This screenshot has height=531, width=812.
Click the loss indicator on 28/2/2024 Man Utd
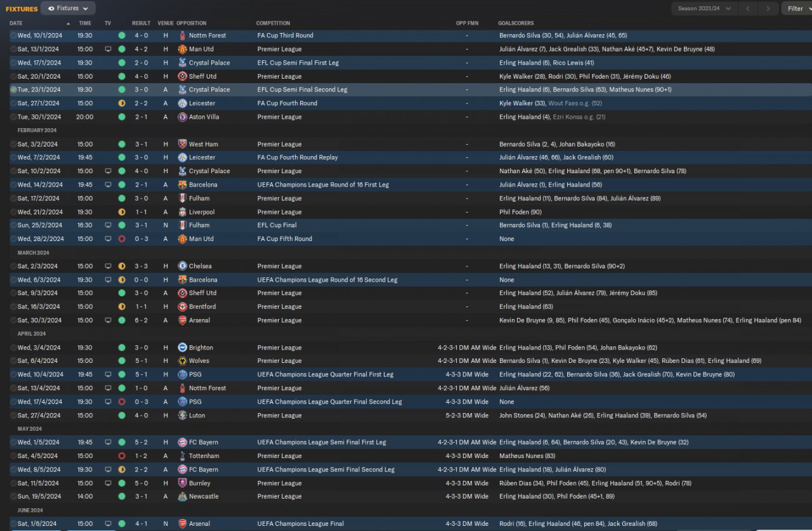point(122,239)
